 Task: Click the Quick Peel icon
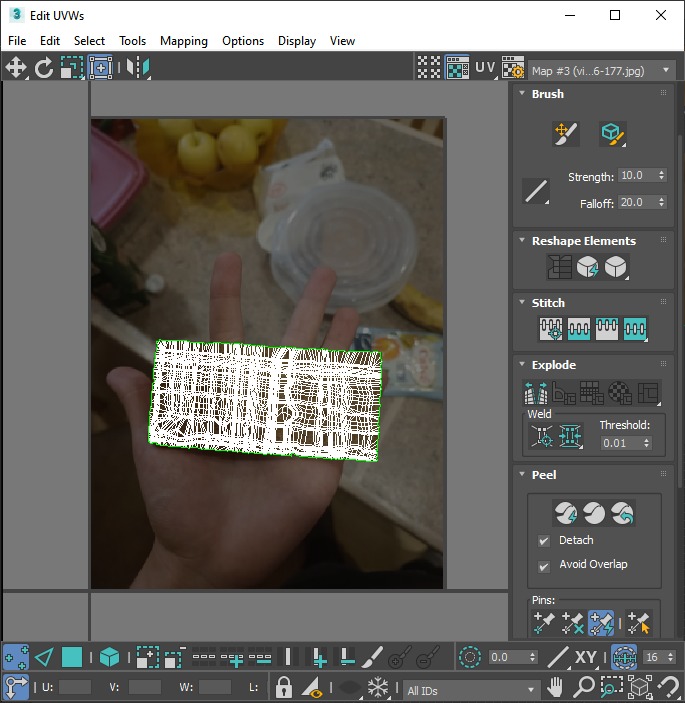(565, 513)
